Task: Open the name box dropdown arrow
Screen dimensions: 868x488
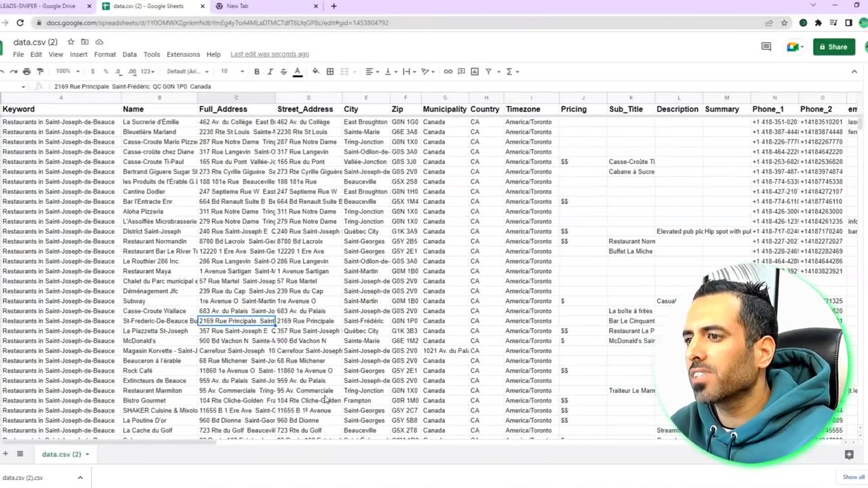Action: (x=23, y=87)
